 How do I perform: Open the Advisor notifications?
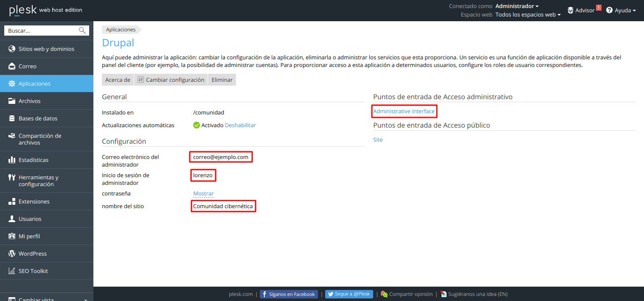(x=584, y=10)
